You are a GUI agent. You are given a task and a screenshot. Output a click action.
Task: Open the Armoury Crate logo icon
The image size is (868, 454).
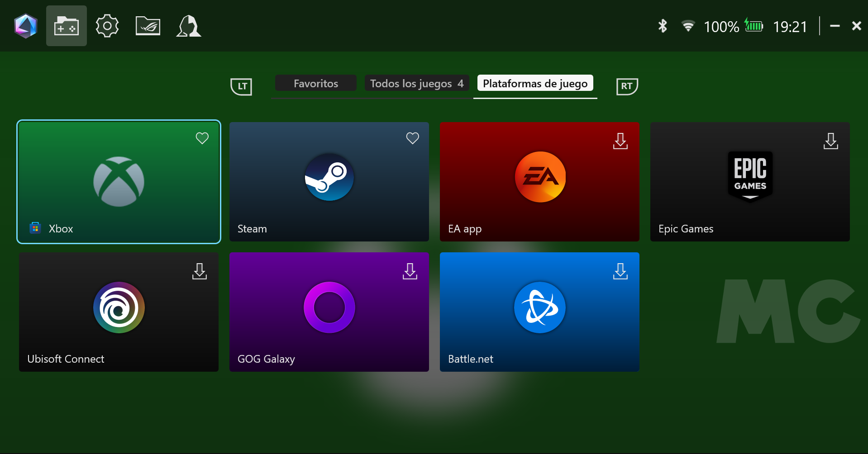pyautogui.click(x=25, y=26)
